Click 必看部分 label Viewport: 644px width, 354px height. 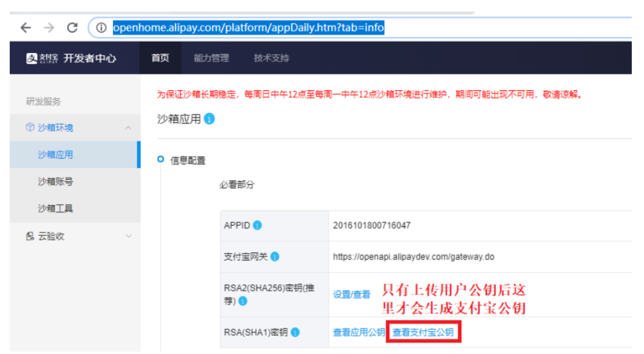tap(237, 185)
